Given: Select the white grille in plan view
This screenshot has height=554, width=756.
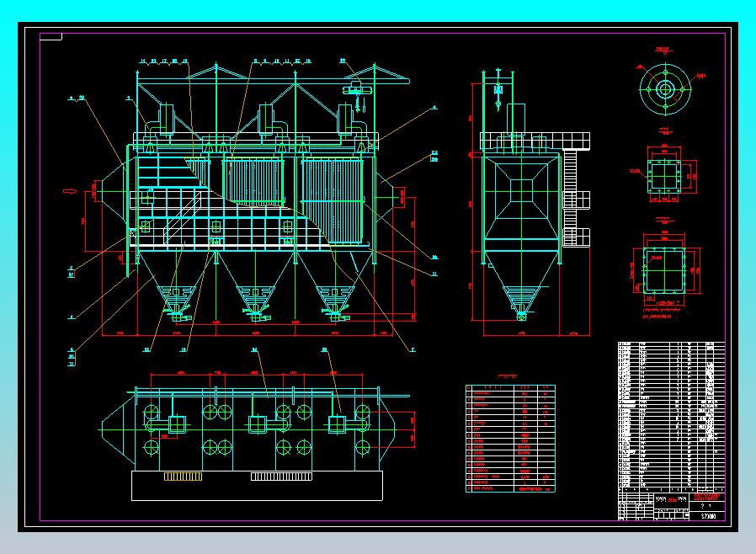Looking at the screenshot, I should click(x=281, y=477).
